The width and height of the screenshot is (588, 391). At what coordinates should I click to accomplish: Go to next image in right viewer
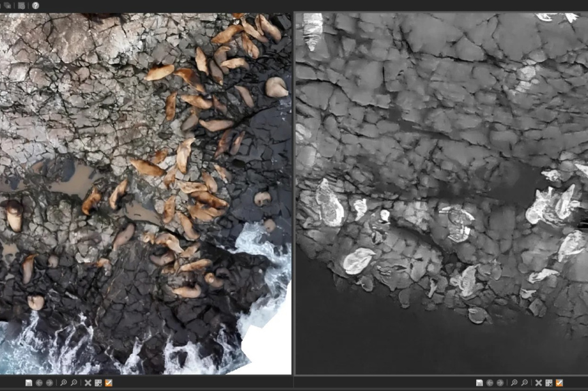[500, 383]
